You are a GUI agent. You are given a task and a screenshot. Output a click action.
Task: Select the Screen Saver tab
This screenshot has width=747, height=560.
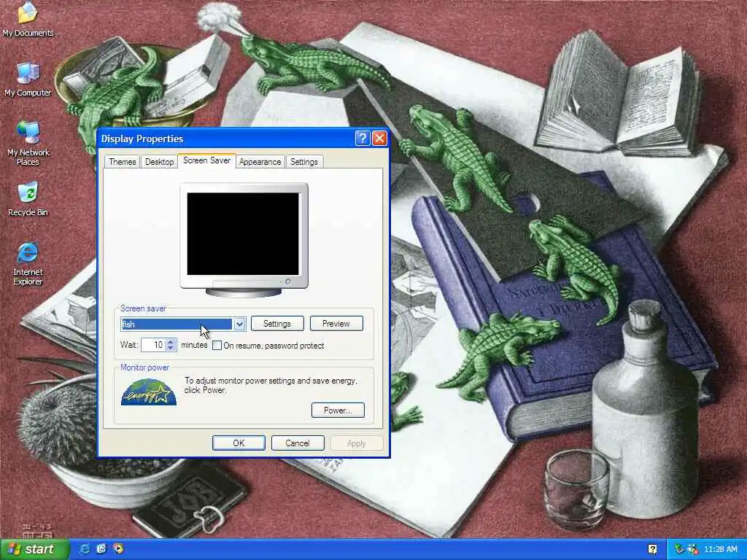pyautogui.click(x=206, y=160)
